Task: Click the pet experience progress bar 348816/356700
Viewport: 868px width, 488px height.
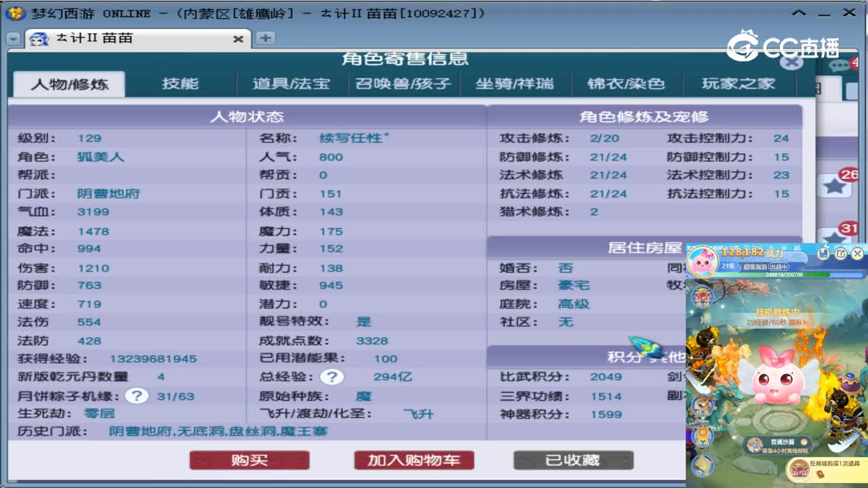Action: tap(783, 274)
